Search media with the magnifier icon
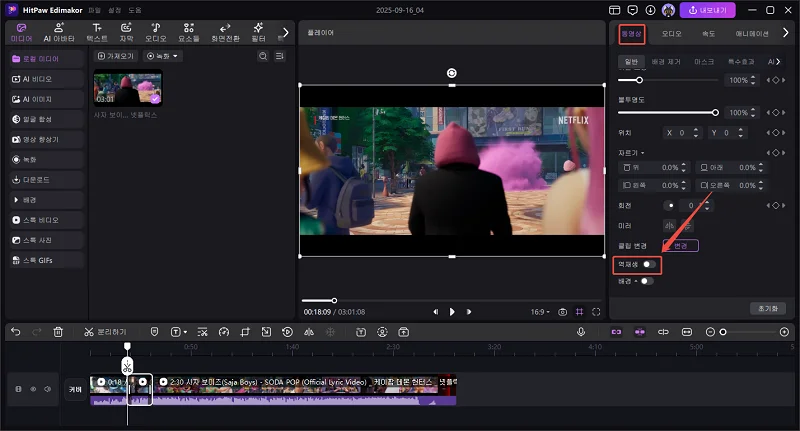The image size is (800, 431). point(264,56)
